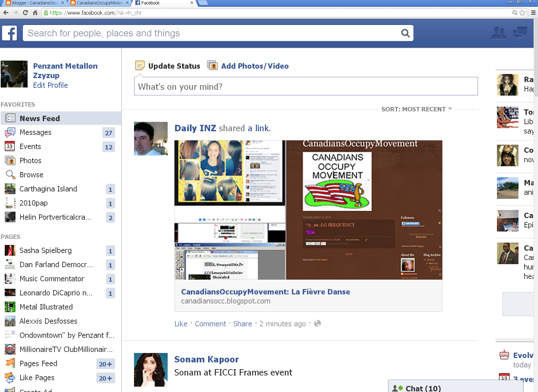Screen dimensions: 538x392
Task: Click the Like Pages icon
Action: point(10,378)
